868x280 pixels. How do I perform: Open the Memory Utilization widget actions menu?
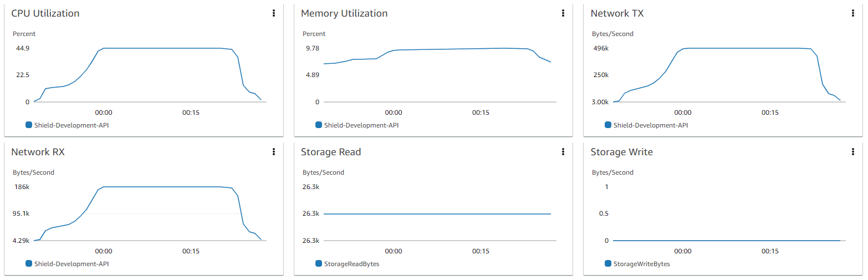[563, 13]
